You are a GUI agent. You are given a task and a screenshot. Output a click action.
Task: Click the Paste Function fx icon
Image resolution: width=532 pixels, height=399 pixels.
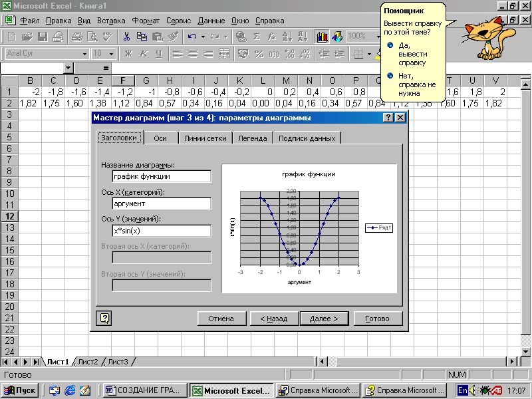272,37
